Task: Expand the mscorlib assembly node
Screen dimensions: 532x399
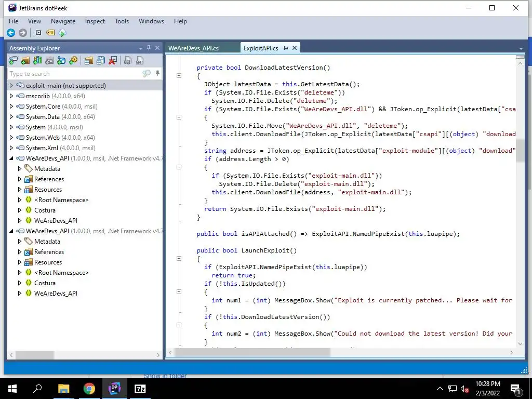Action: 11,96
